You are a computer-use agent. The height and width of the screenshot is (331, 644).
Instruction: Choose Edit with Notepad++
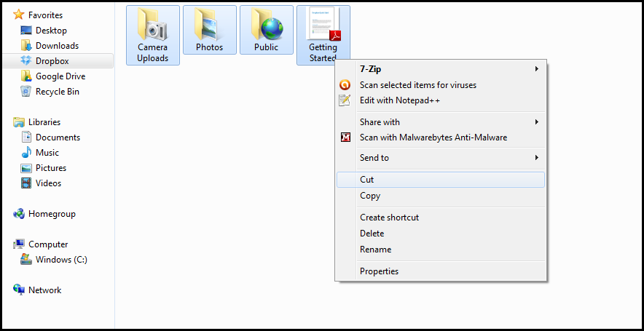[x=440, y=100]
